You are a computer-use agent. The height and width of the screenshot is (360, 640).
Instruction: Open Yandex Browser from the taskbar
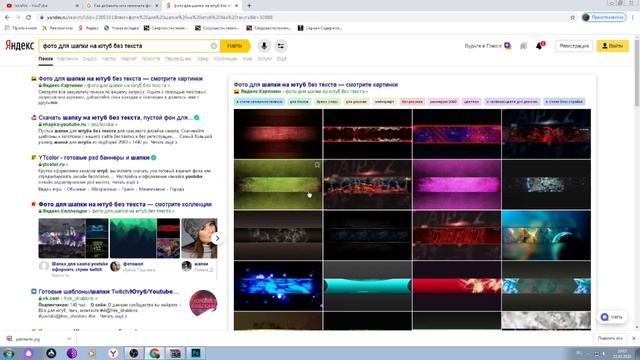pos(113,353)
